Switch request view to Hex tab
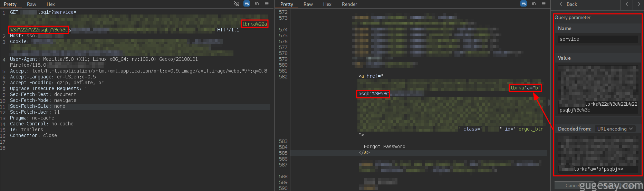This screenshot has width=644, height=191. click(51, 4)
